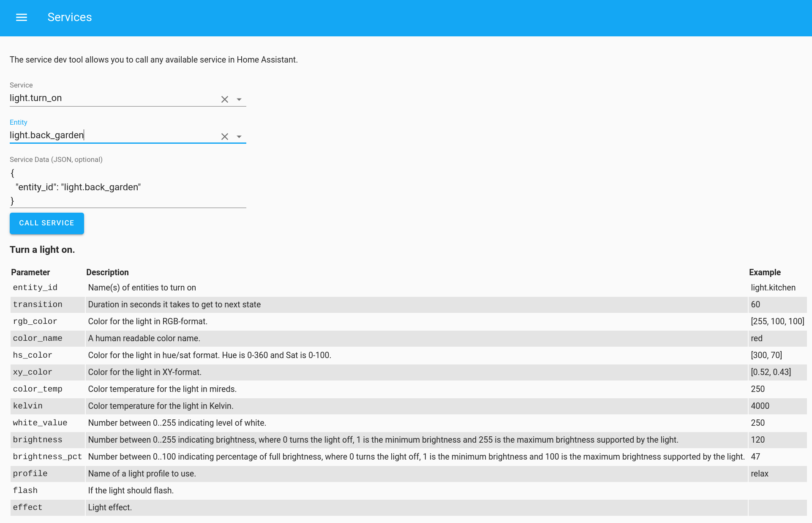This screenshot has width=812, height=523.
Task: Click the brightness parameter description
Action: click(380, 440)
